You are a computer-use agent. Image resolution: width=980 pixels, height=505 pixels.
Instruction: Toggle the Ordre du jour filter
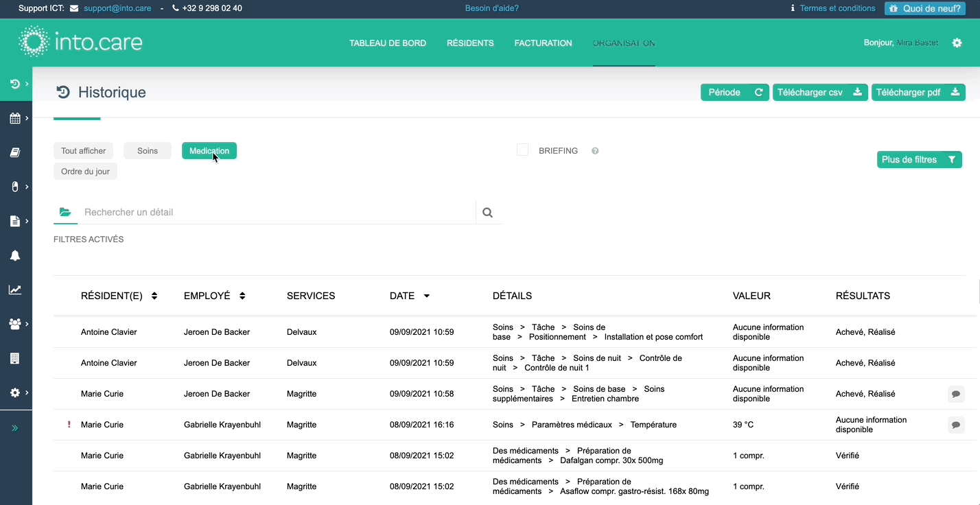click(x=85, y=172)
